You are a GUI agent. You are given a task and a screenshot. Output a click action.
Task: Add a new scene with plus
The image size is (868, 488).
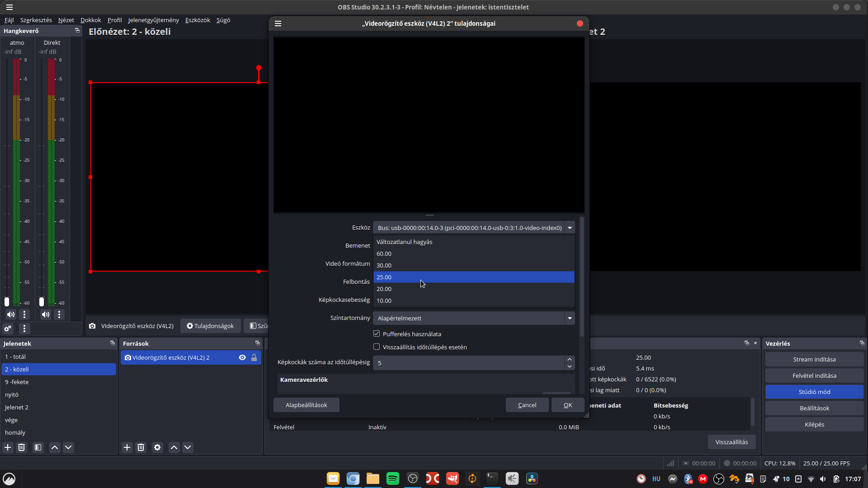pos(8,447)
